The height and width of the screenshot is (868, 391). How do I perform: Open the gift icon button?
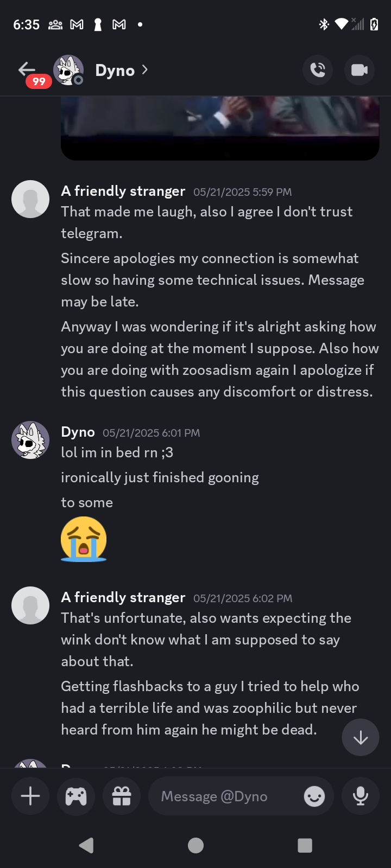pos(122,796)
